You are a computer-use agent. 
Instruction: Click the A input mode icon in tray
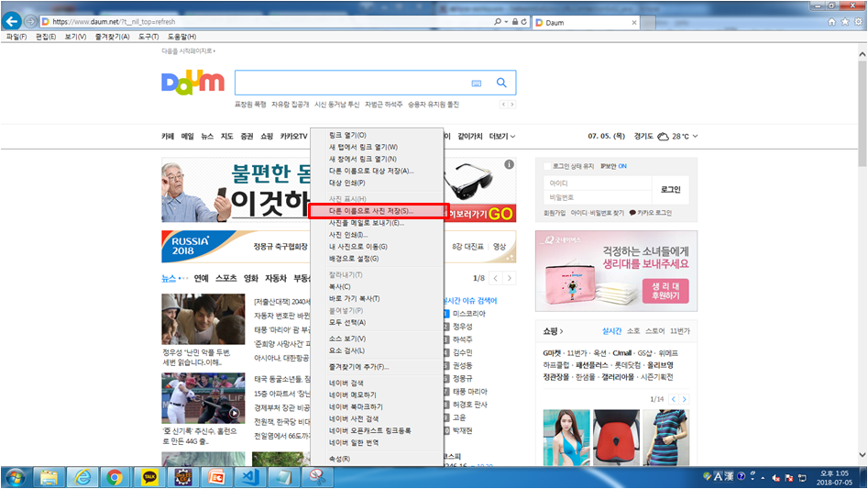[x=718, y=477]
